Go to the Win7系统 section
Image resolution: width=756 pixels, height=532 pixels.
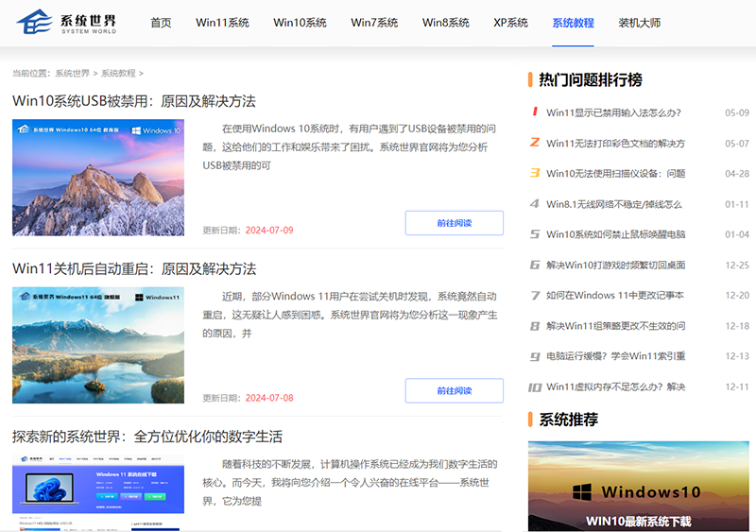(x=374, y=23)
